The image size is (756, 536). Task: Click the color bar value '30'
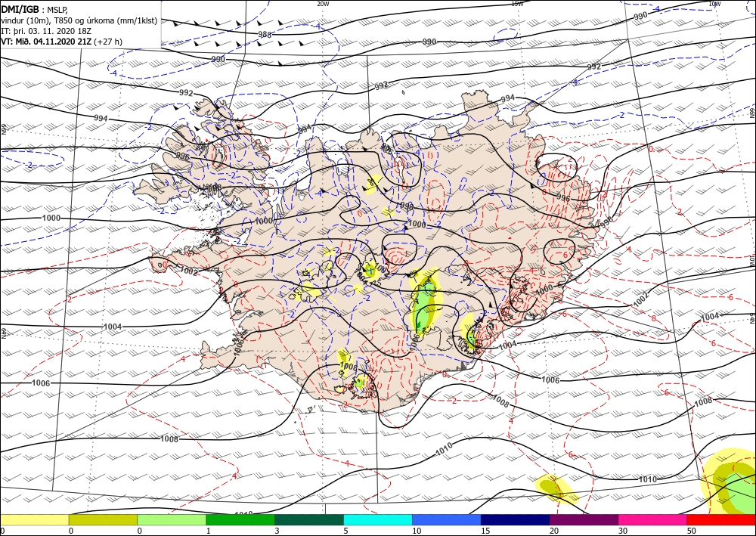(623, 531)
